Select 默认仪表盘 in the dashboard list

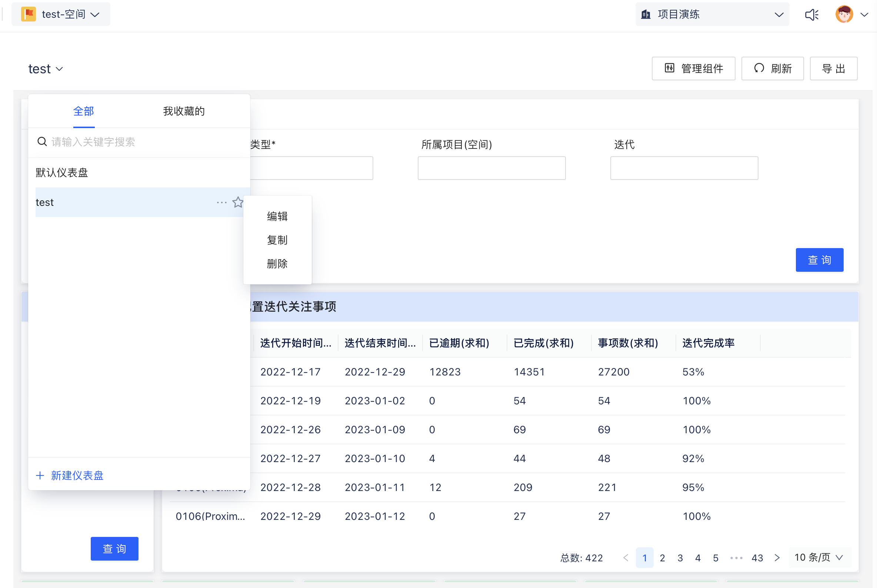click(62, 173)
